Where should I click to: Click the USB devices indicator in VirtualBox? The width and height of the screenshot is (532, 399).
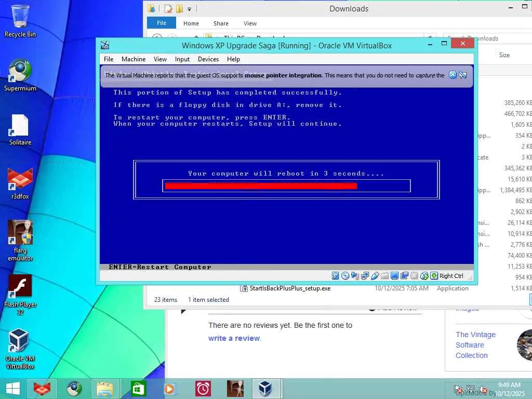[x=375, y=276]
